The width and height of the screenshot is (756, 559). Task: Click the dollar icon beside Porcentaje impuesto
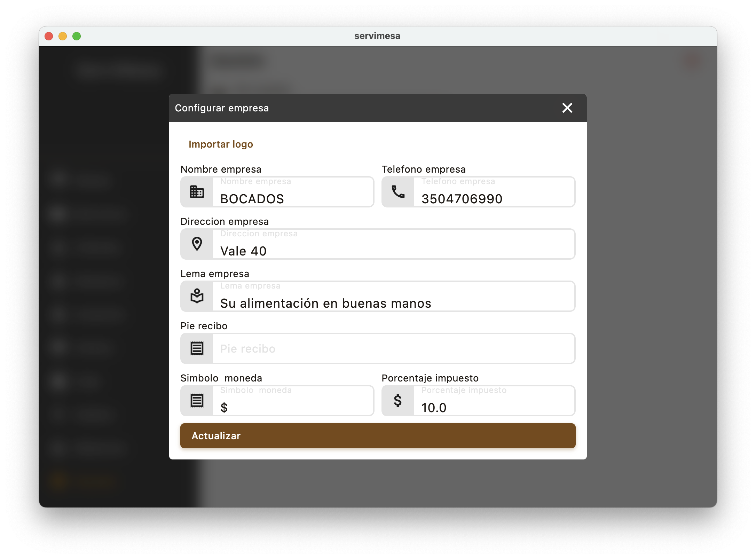398,401
